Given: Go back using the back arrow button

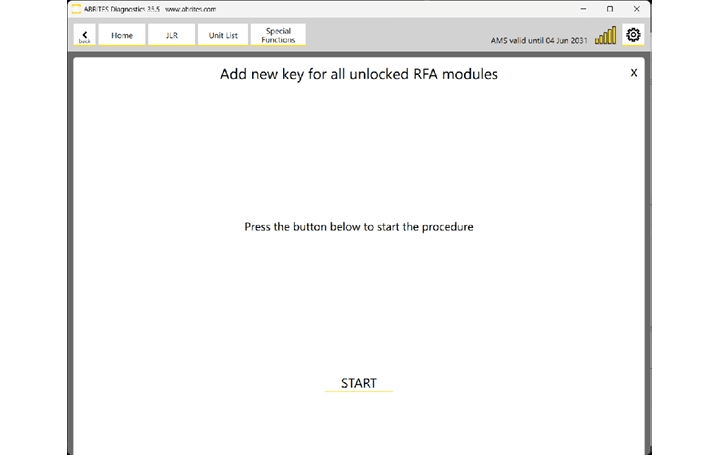Looking at the screenshot, I should click(85, 35).
